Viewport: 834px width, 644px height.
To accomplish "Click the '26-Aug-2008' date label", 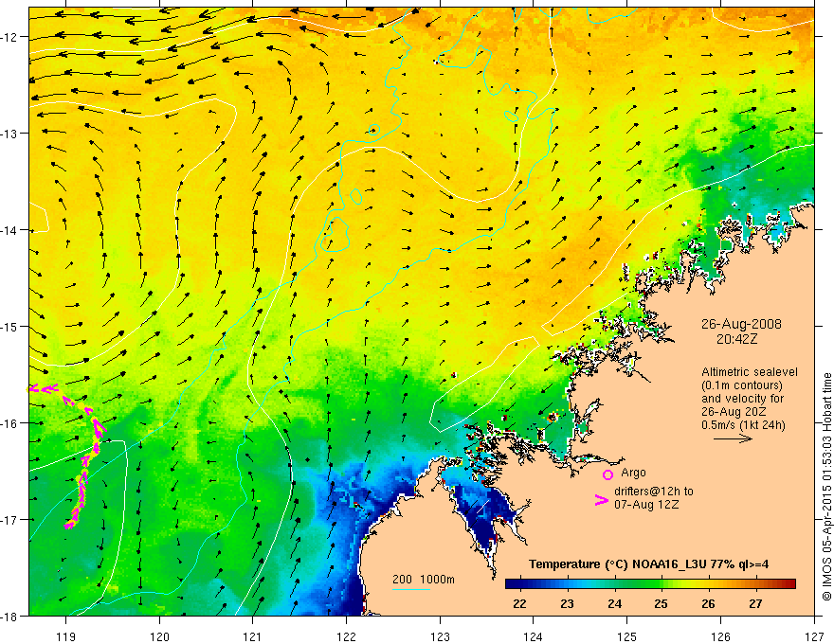I will [x=741, y=324].
